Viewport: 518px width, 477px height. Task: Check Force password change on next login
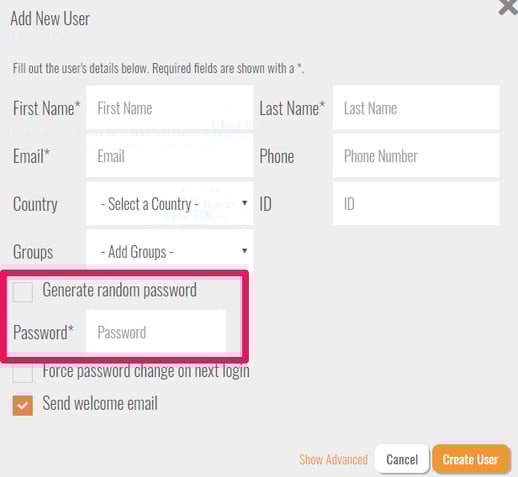[x=23, y=372]
